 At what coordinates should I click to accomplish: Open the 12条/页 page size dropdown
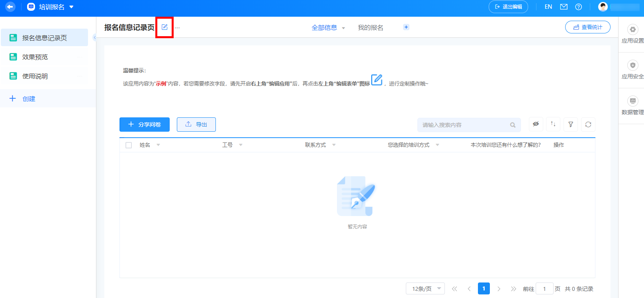click(425, 288)
